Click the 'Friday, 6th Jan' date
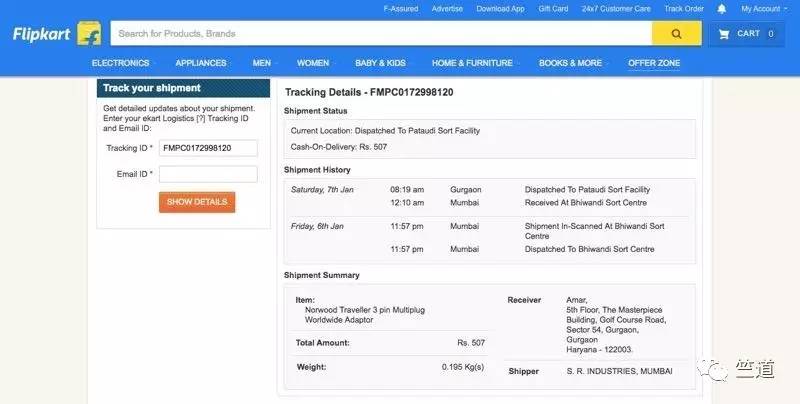The width and height of the screenshot is (800, 404). pyautogui.click(x=317, y=226)
